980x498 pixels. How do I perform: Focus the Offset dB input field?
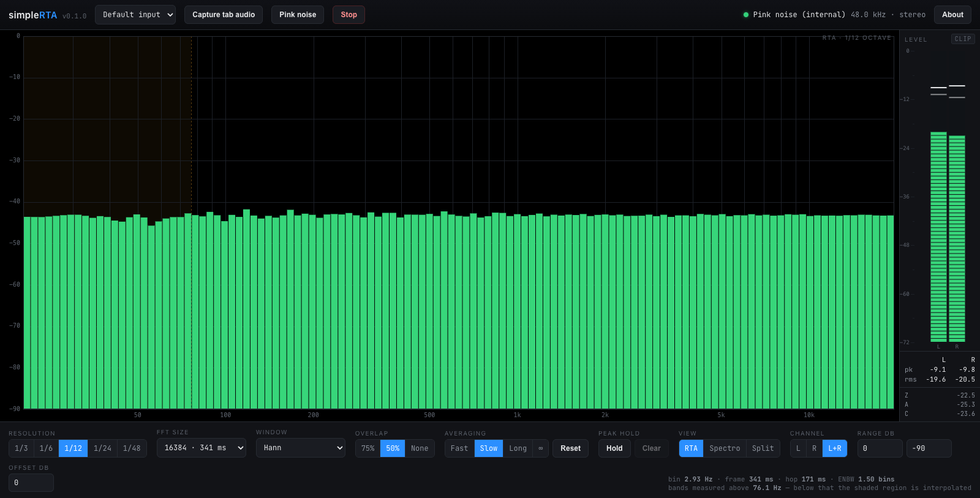click(x=31, y=483)
